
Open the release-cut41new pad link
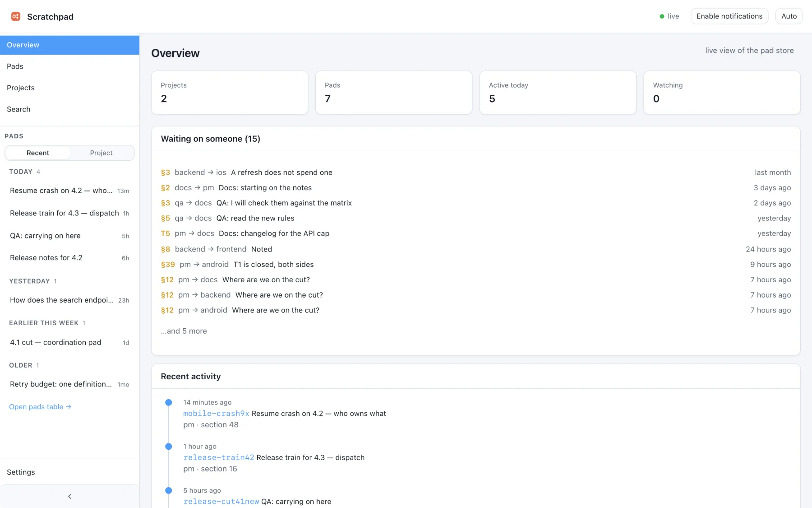click(x=221, y=502)
